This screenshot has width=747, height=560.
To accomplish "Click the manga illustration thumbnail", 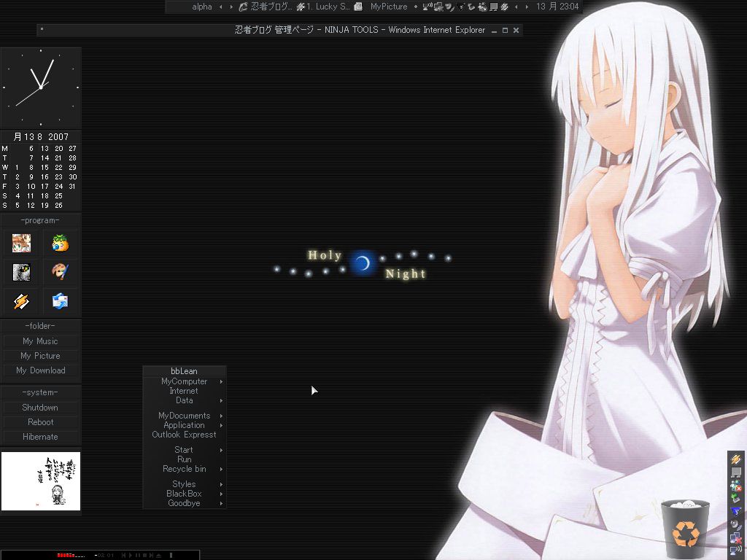I will point(41,481).
